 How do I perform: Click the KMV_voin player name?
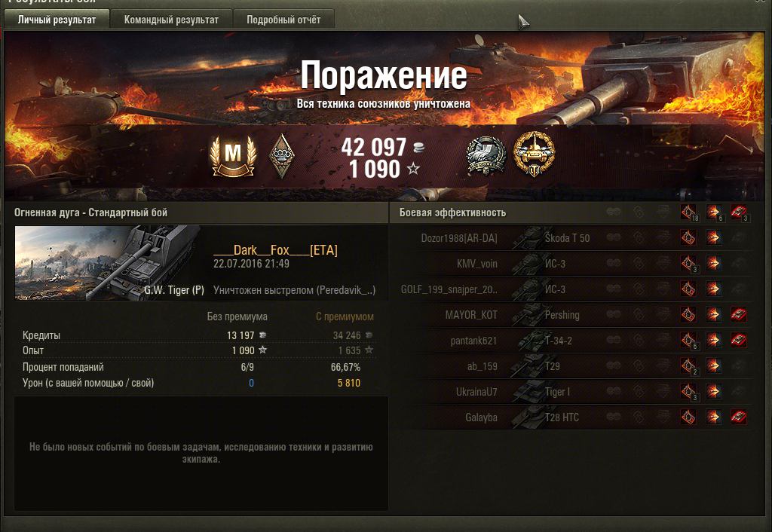pyautogui.click(x=476, y=264)
